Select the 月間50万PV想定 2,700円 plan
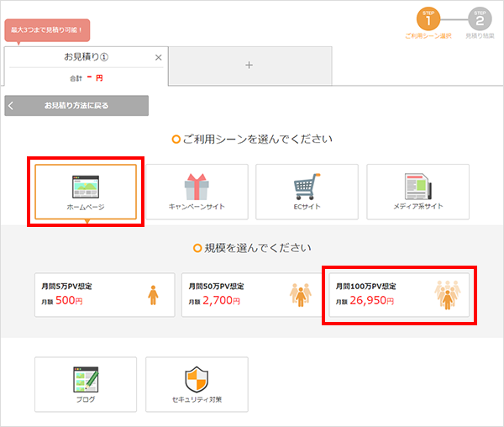This screenshot has height=427, width=504. 235,294
